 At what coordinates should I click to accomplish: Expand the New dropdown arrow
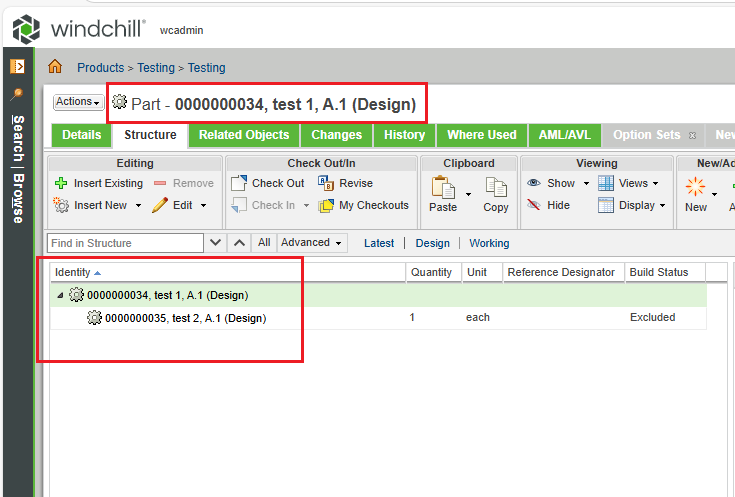pyautogui.click(x=714, y=194)
